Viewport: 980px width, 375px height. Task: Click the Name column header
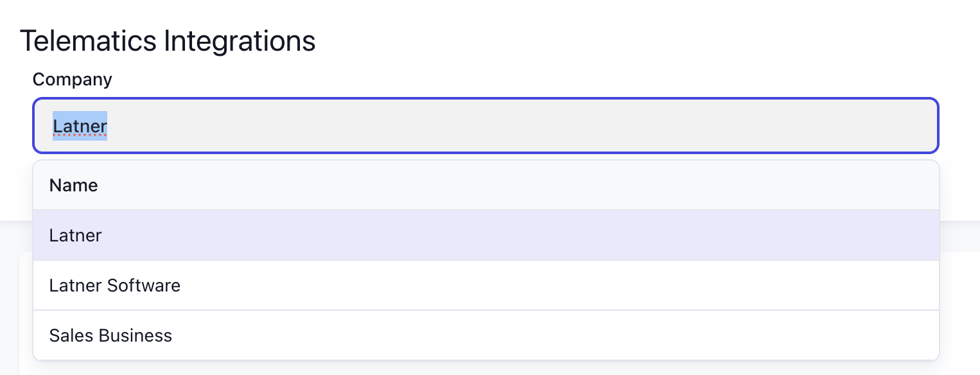[73, 186]
